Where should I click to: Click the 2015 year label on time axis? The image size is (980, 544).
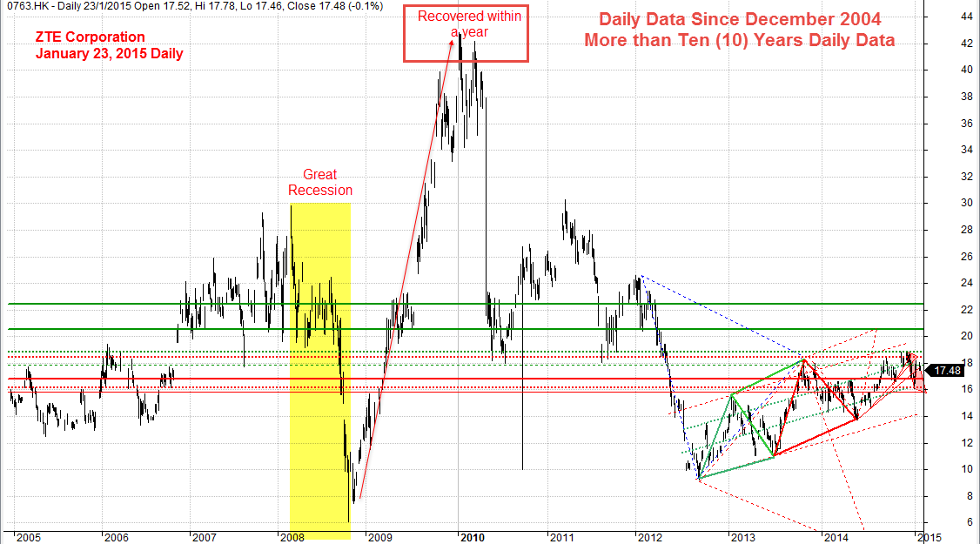pos(929,537)
